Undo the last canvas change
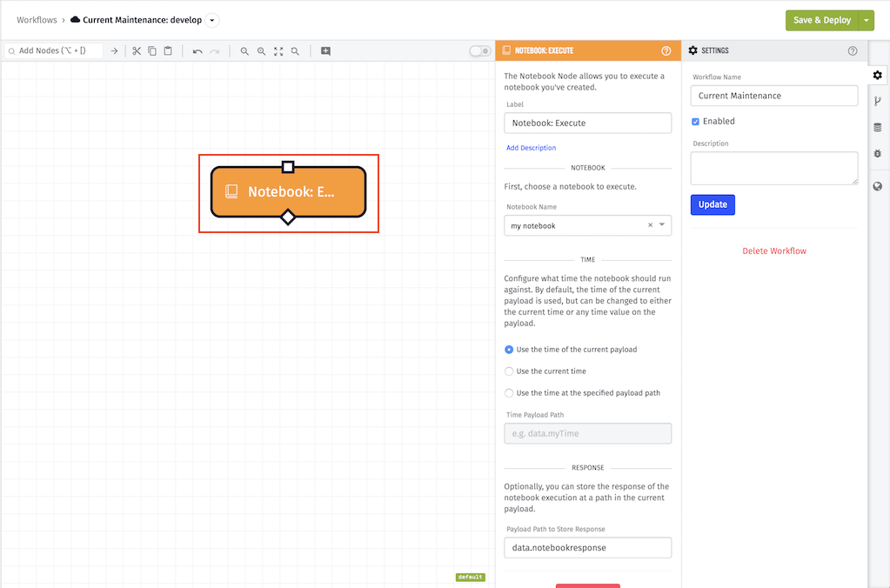890x588 pixels. (197, 51)
